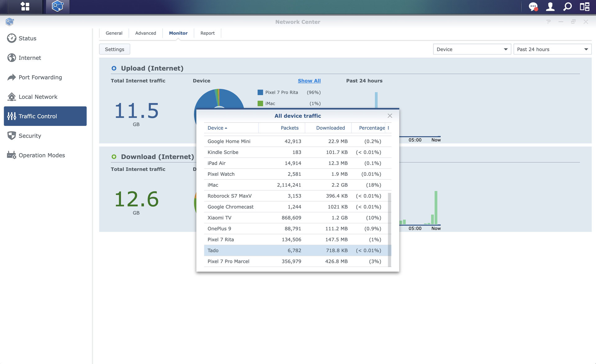Select the iMac row in the table

(297, 185)
